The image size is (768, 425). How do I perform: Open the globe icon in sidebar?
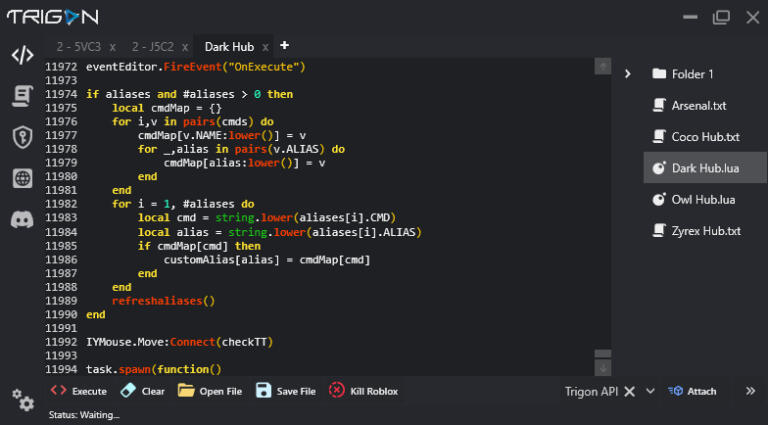pos(22,178)
